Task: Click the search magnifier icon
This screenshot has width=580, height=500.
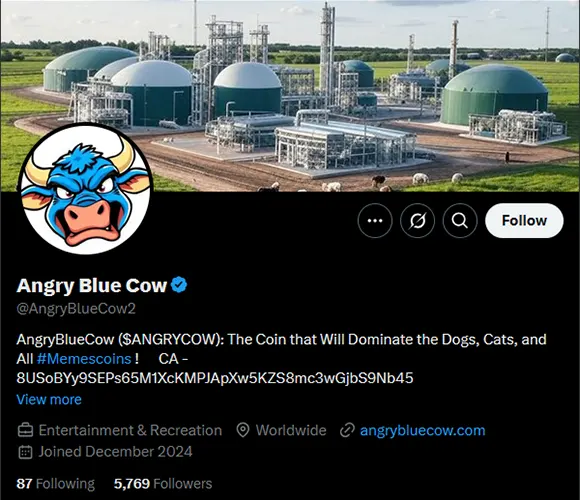Action: (x=460, y=220)
